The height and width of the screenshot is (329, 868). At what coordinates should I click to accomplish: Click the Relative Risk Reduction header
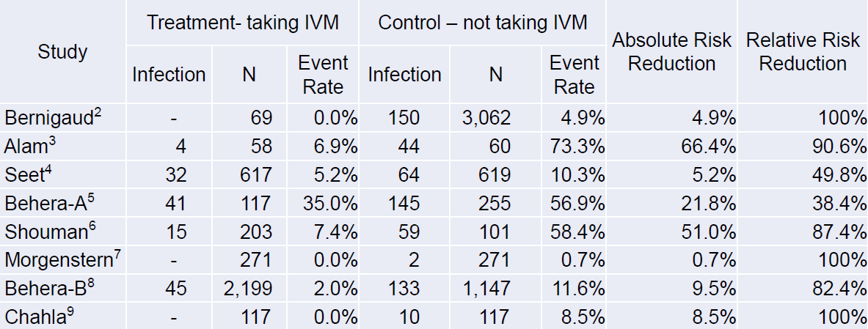(803, 52)
